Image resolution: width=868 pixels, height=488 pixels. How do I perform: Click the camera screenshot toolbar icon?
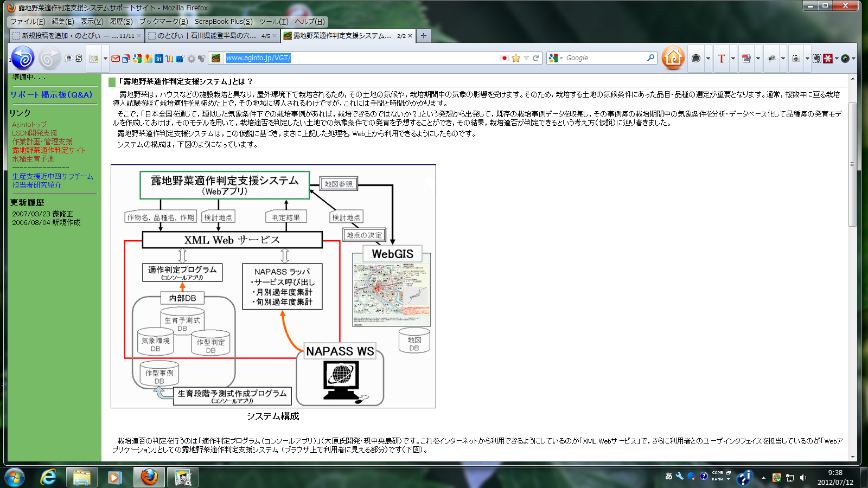[x=796, y=59]
